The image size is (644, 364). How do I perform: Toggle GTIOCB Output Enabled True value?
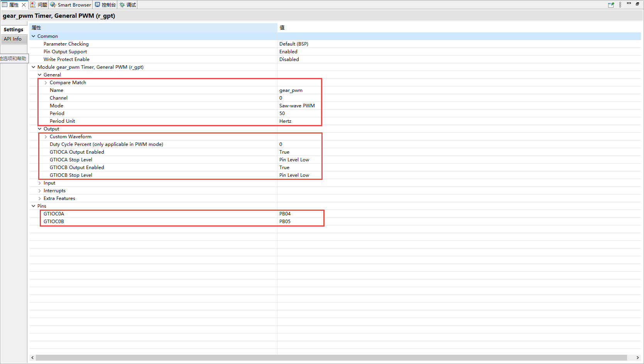tap(284, 168)
